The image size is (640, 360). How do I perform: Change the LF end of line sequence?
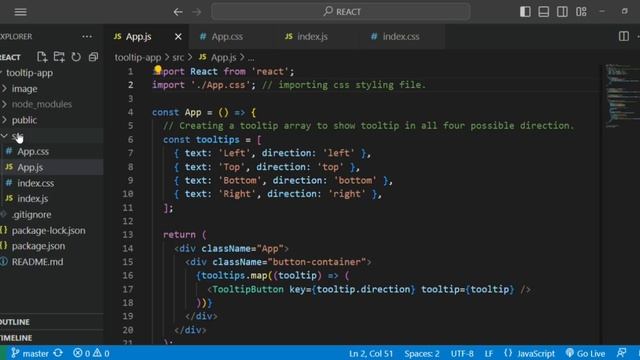pos(489,353)
